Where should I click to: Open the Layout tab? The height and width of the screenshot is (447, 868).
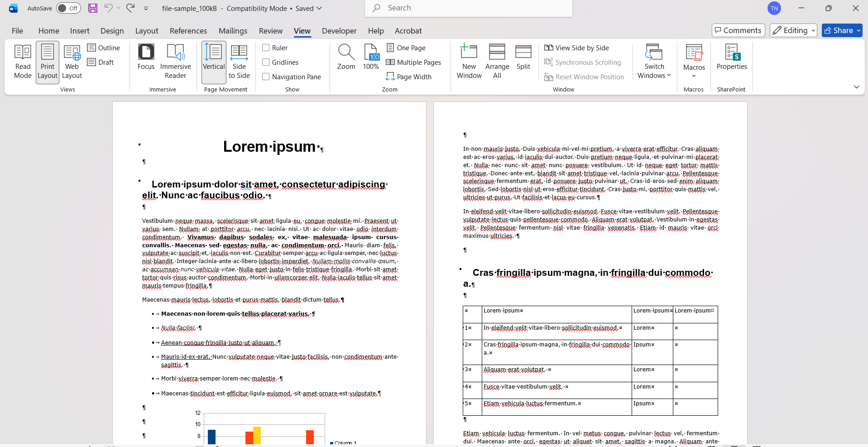[x=147, y=30]
